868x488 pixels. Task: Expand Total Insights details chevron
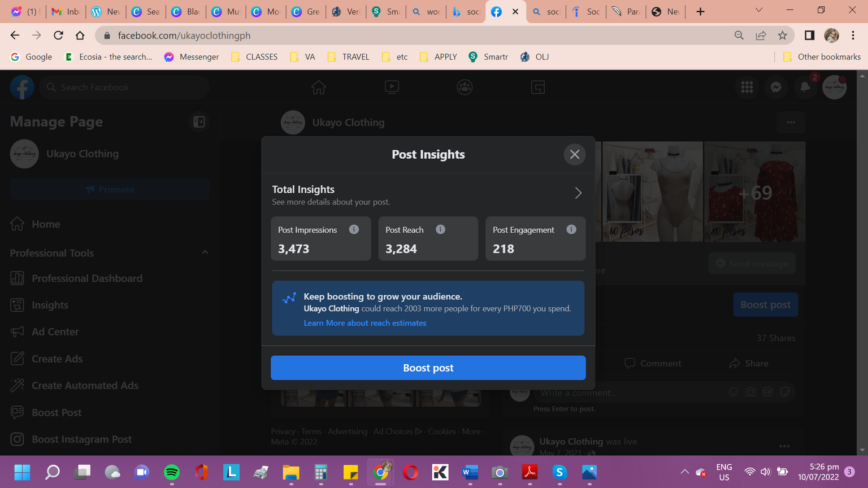pyautogui.click(x=578, y=193)
